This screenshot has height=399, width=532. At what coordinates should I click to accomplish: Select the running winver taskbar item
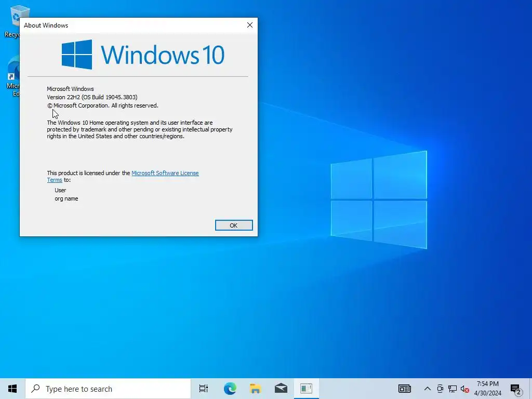(x=306, y=389)
